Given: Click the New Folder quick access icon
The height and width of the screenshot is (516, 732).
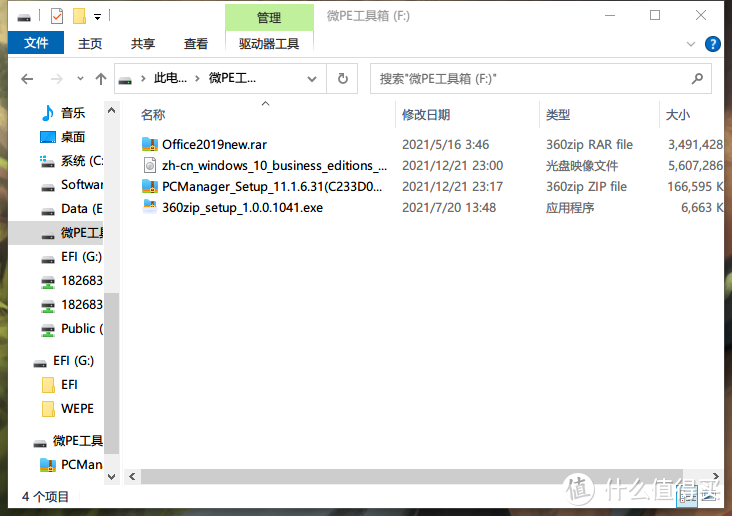Looking at the screenshot, I should tap(79, 16).
